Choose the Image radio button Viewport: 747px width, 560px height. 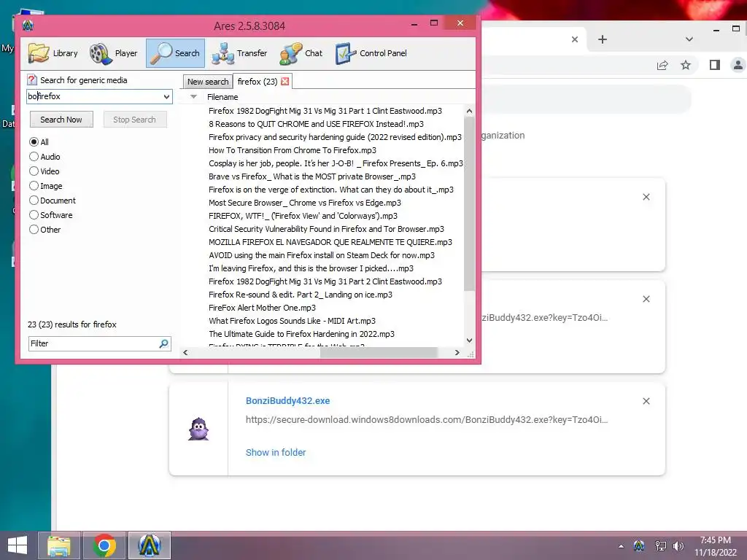(x=34, y=186)
